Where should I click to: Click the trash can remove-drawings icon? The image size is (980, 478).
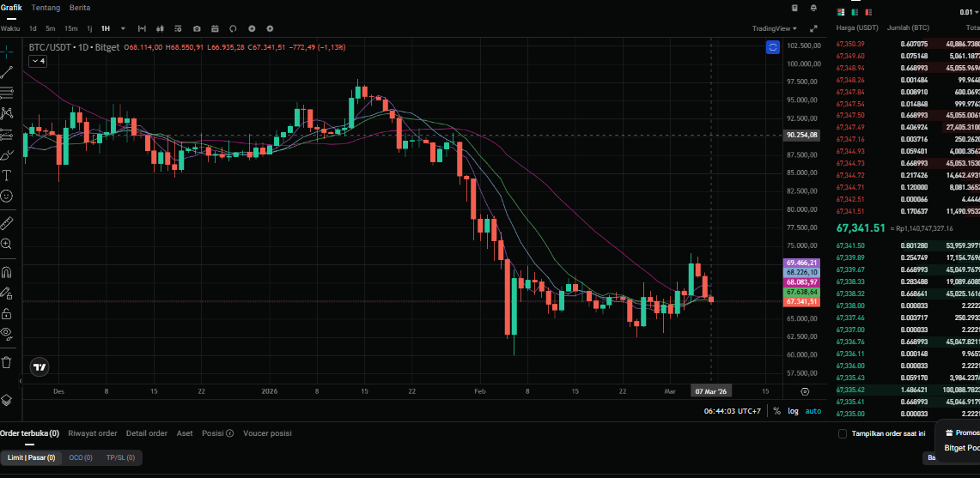(x=6, y=362)
